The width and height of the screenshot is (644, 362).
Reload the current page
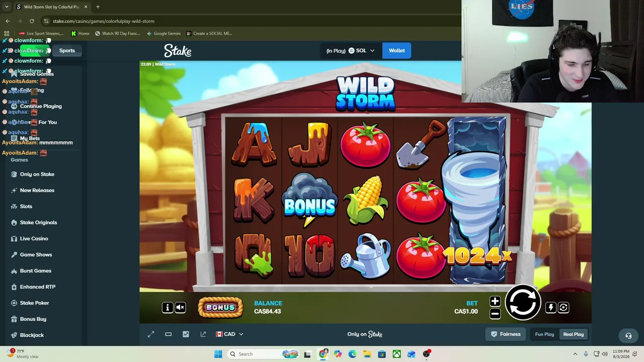tap(32, 21)
